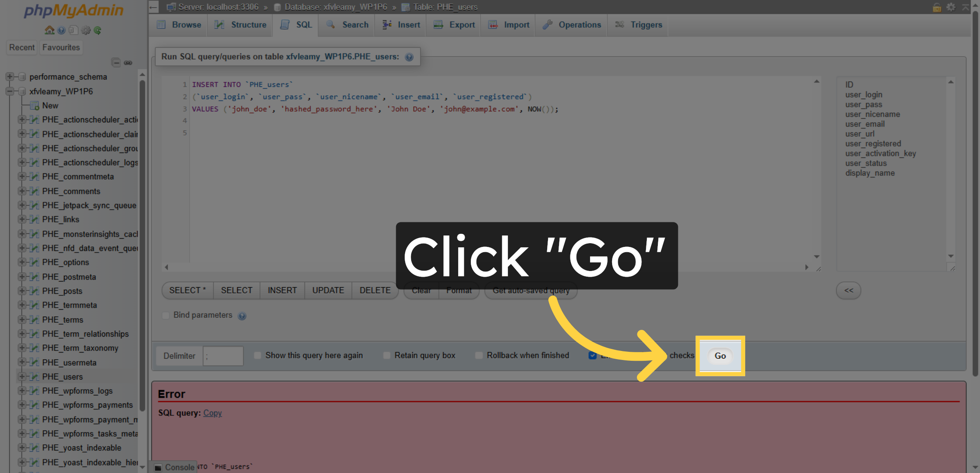The image size is (980, 473).
Task: Enable the Show this query here again checkbox
Action: 257,355
